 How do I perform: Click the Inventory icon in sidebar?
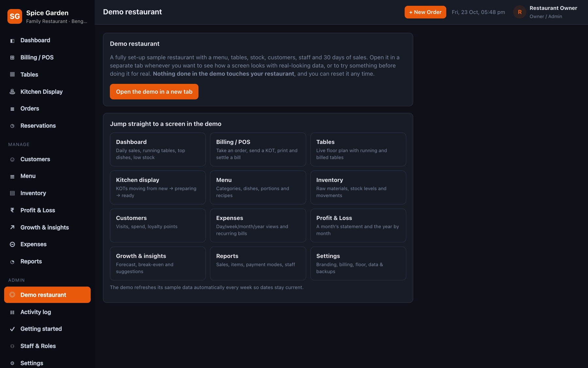click(12, 193)
